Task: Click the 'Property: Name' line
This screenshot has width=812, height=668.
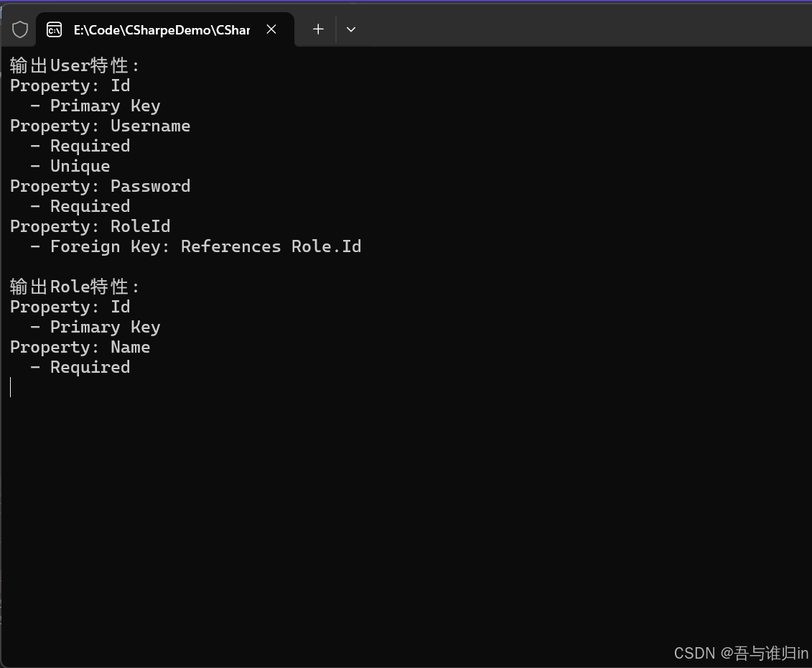Action: pos(80,347)
